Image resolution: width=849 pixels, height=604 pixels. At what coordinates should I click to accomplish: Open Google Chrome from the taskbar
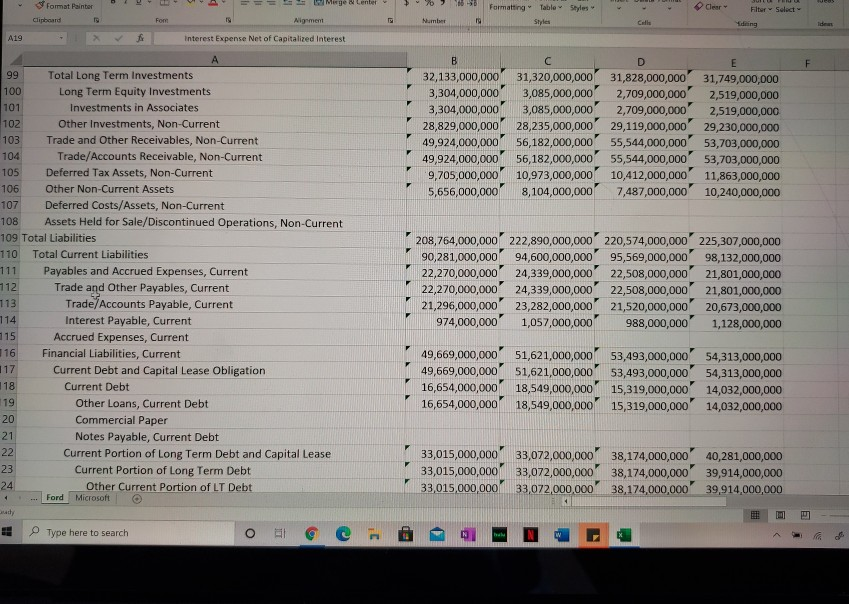311,534
